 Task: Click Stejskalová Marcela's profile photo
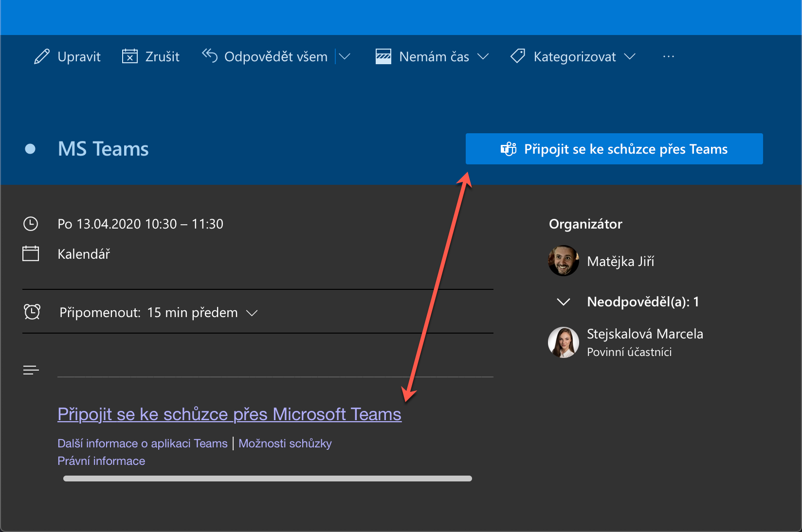click(x=564, y=342)
